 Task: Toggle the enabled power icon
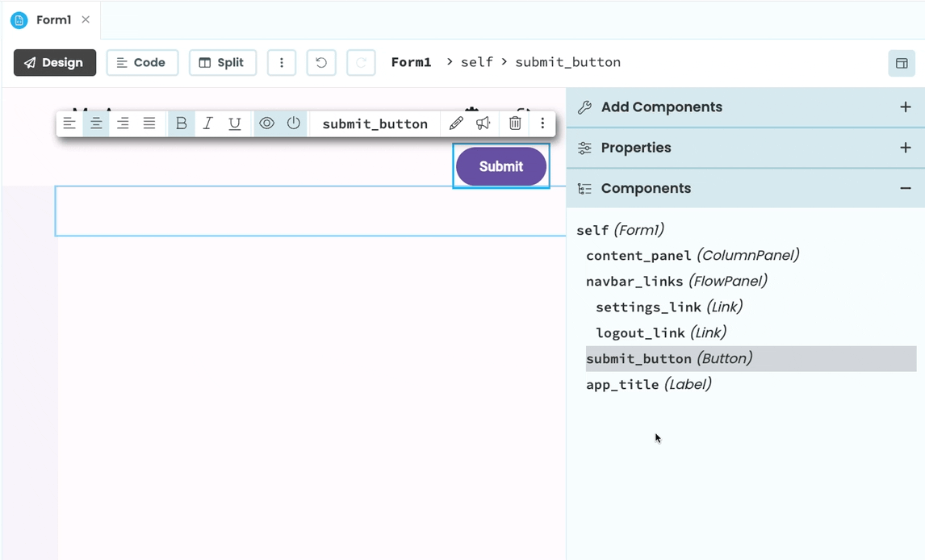(293, 123)
